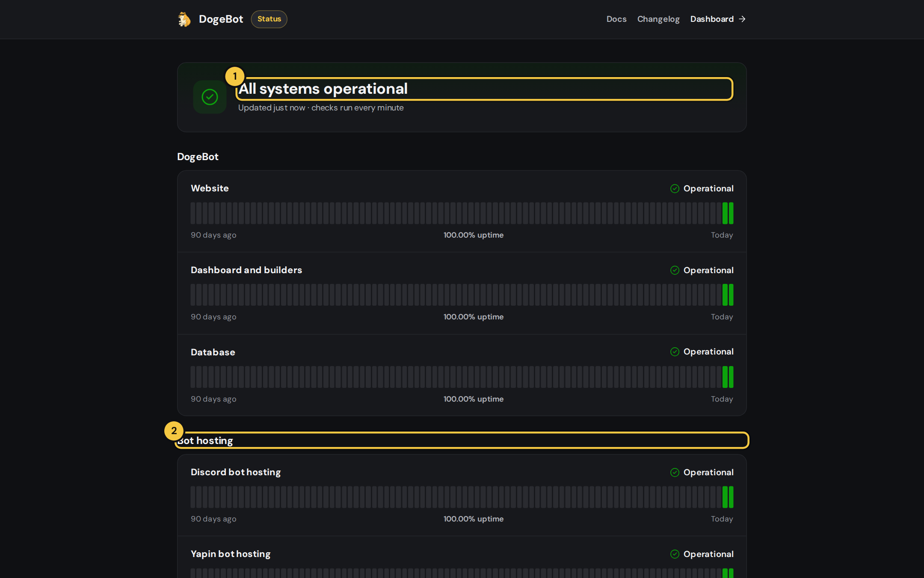Viewport: 924px width, 578px height.
Task: Click the '90 days ago' label under Website
Action: click(213, 235)
